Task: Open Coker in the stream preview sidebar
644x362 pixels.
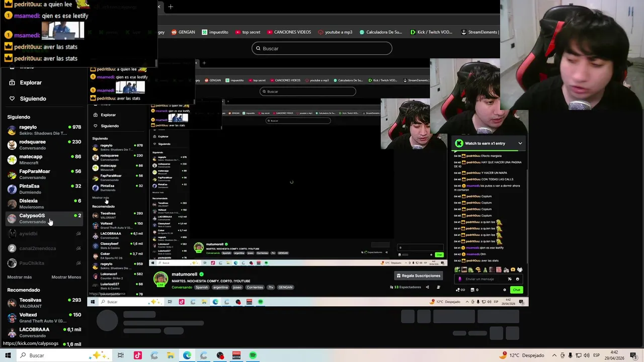Action: [117, 255]
